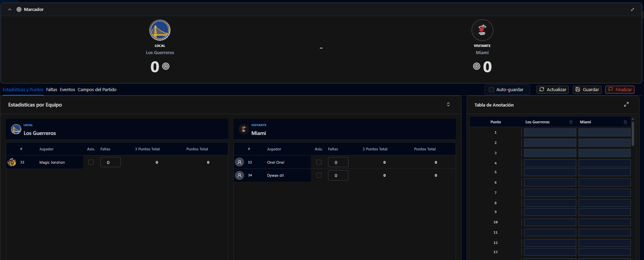This screenshot has height=260, width=644.
Task: Check the Asis. box for Dywae dll
Action: click(319, 175)
